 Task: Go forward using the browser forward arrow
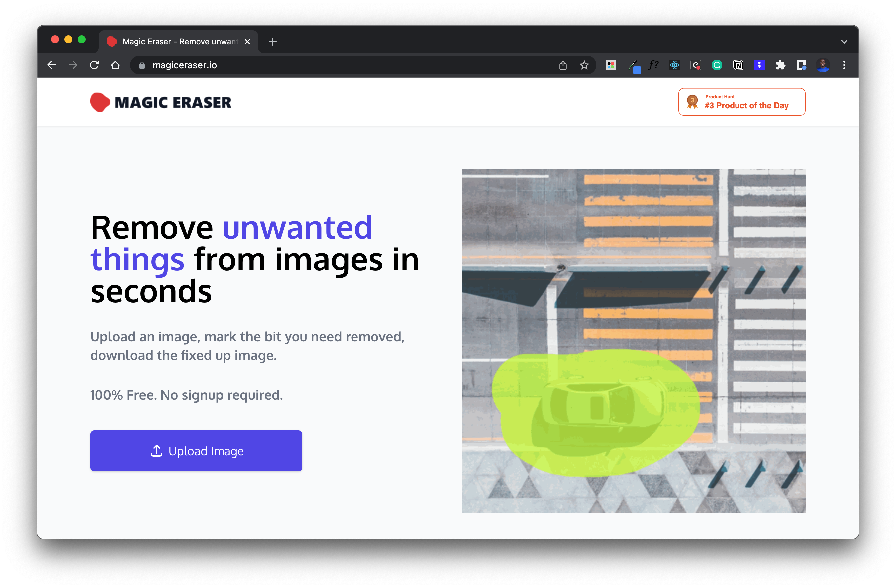(x=73, y=65)
